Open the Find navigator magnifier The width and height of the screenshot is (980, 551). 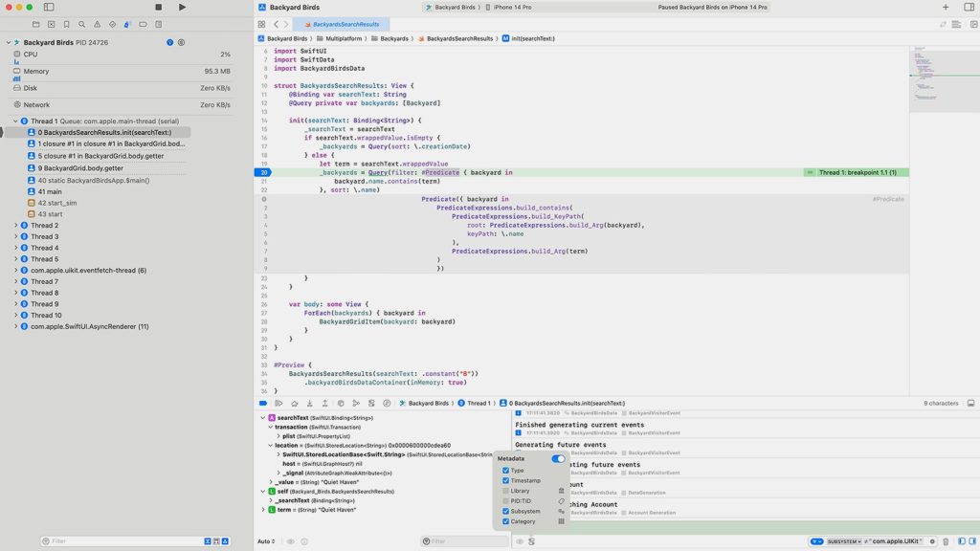click(81, 27)
